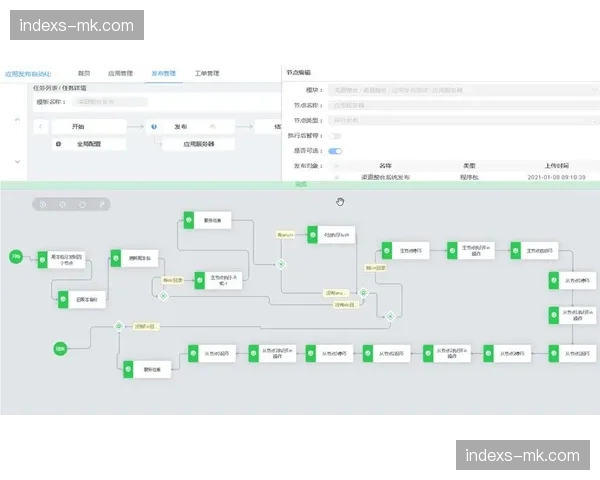Click the gear icon beside 全局配置
The width and height of the screenshot is (600, 480).
pos(58,144)
